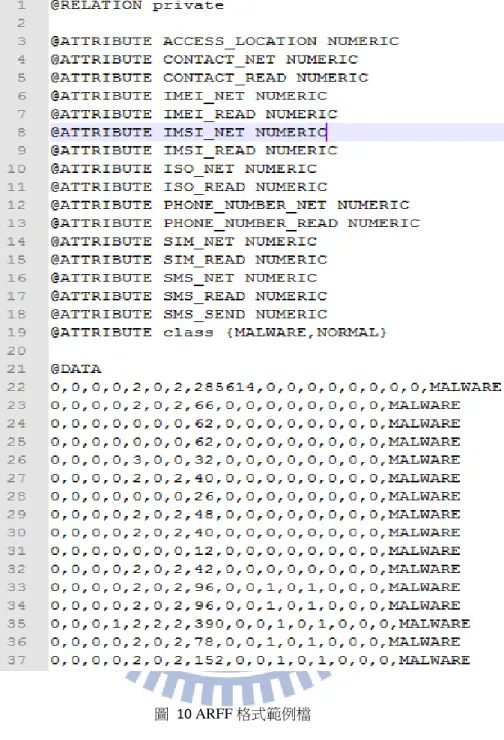Place cursor on SMS_NET attribute line

point(184,278)
